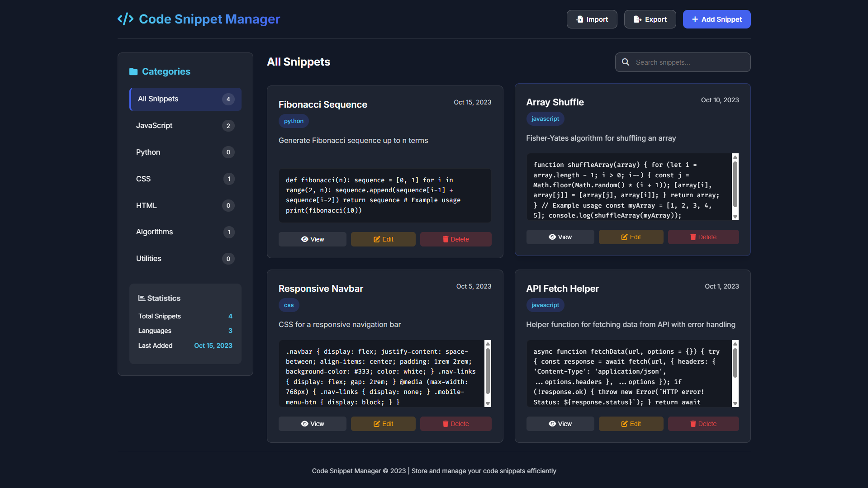View the Array Shuffle snippet

pyautogui.click(x=560, y=237)
